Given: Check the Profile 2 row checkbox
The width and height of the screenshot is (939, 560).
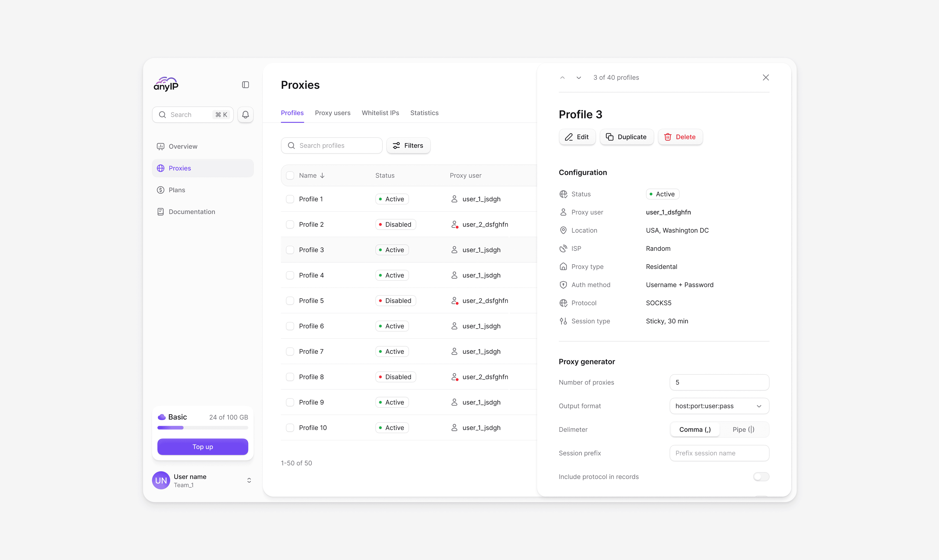Looking at the screenshot, I should [x=290, y=224].
